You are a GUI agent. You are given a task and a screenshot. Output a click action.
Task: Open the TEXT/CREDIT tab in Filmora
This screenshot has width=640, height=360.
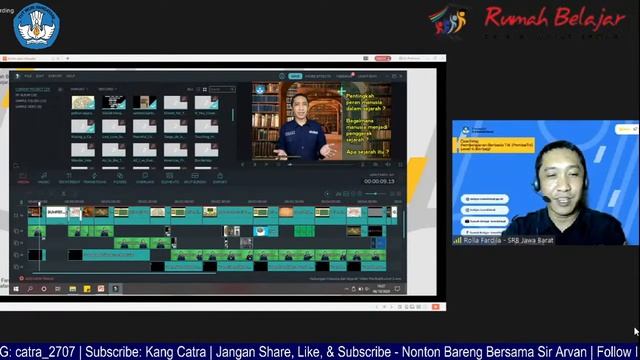tap(69, 178)
